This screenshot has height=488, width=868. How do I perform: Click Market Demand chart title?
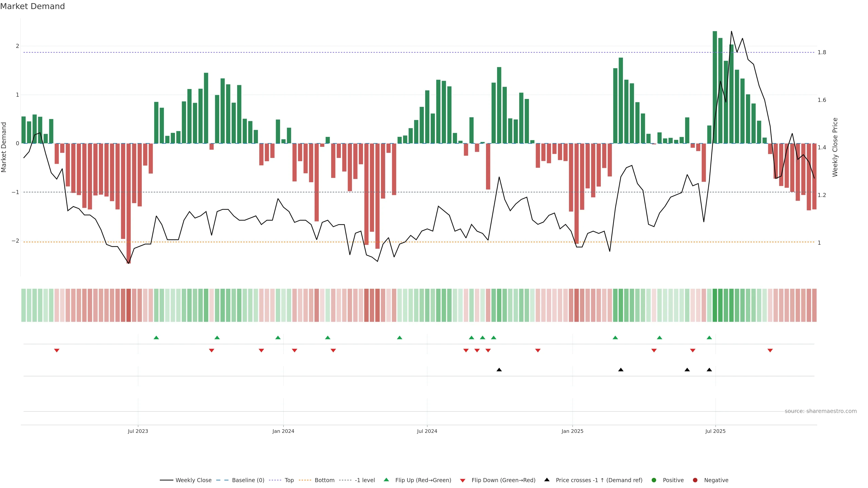click(x=32, y=6)
